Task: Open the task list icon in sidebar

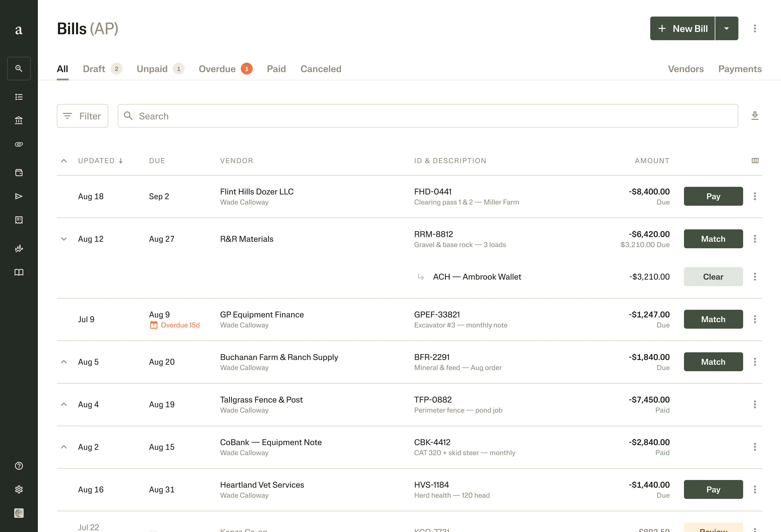Action: click(x=19, y=97)
